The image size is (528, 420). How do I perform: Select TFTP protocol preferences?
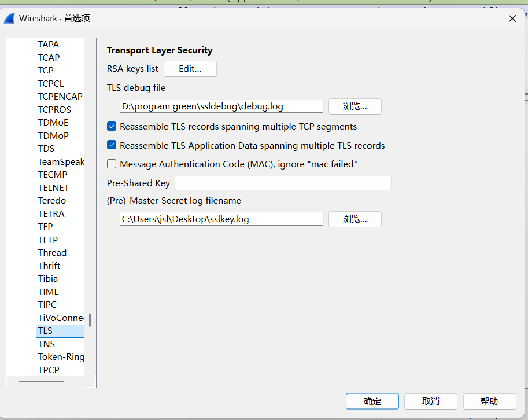coord(48,240)
